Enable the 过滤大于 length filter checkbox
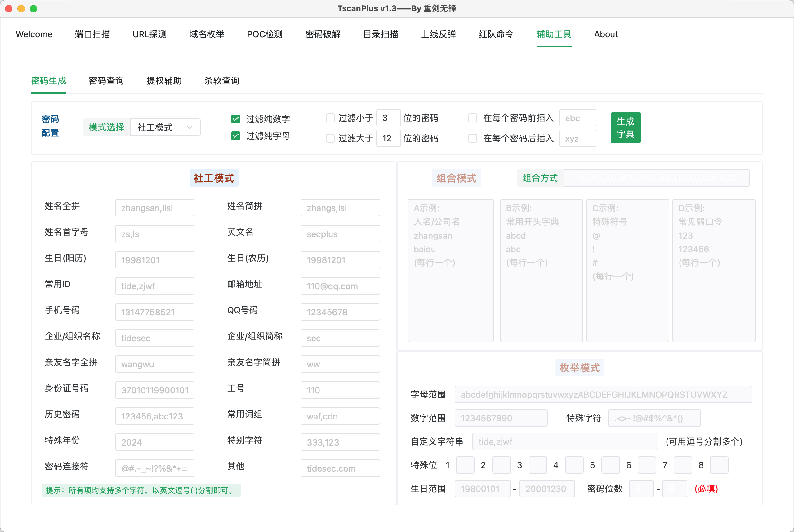The height and width of the screenshot is (532, 794). coord(330,139)
